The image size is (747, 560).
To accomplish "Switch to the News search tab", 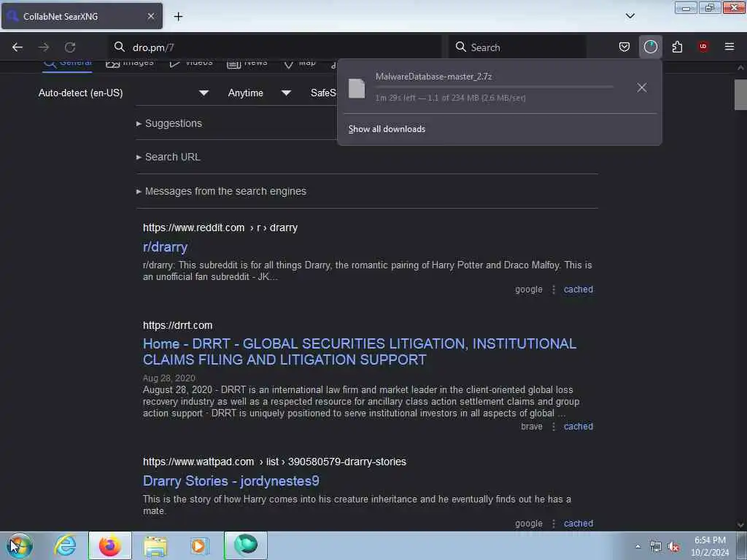I will point(247,63).
